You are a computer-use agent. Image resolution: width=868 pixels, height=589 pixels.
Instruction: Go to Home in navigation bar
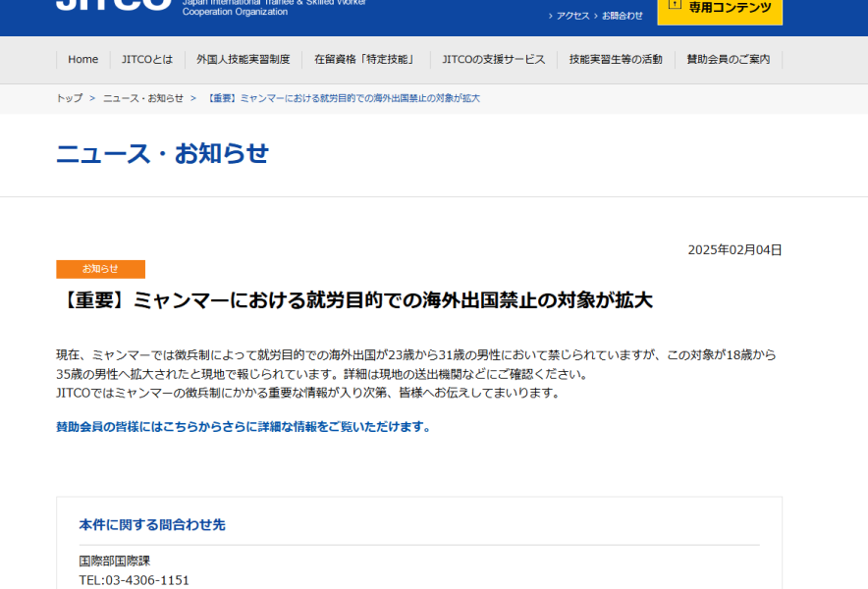[x=82, y=60]
